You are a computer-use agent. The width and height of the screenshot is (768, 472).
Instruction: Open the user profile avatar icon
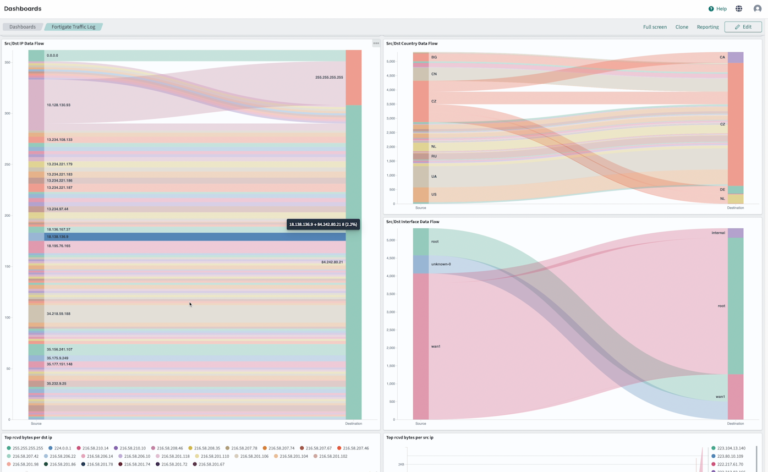[x=757, y=9]
